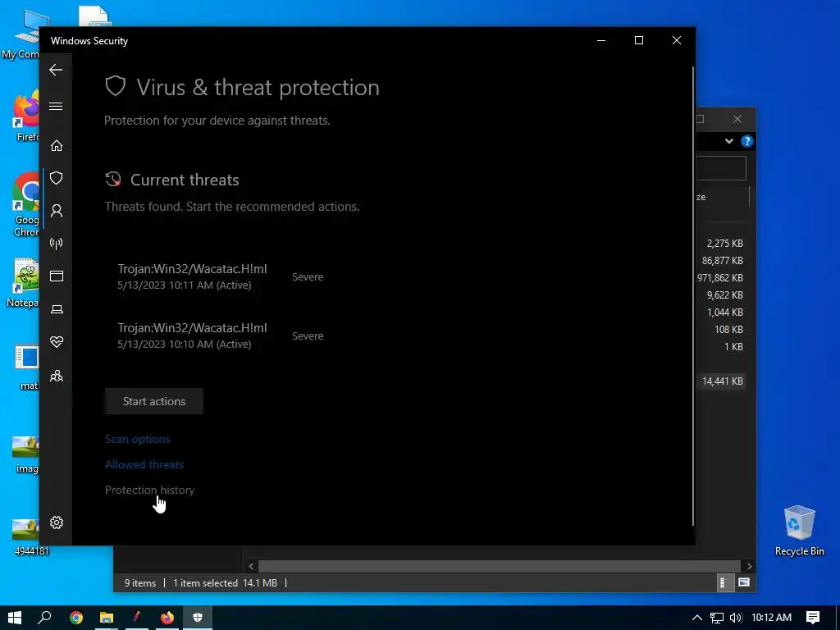840x630 pixels.
Task: Open the Scan options link
Action: pyautogui.click(x=137, y=439)
